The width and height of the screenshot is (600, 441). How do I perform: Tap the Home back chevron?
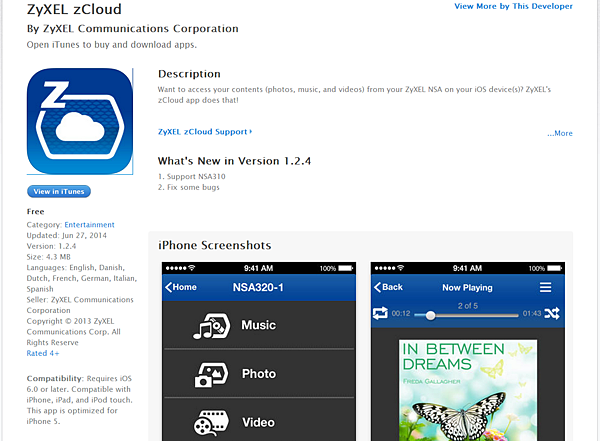pyautogui.click(x=169, y=287)
